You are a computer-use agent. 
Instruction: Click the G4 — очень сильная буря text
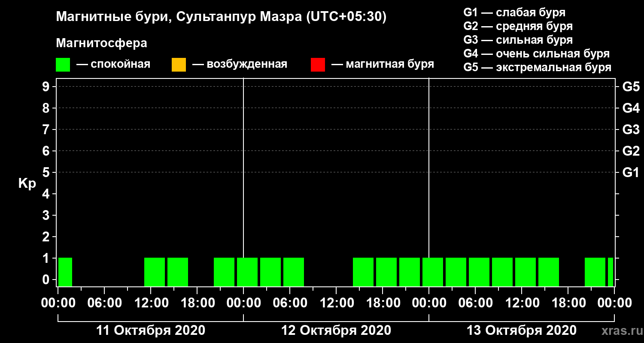[537, 54]
